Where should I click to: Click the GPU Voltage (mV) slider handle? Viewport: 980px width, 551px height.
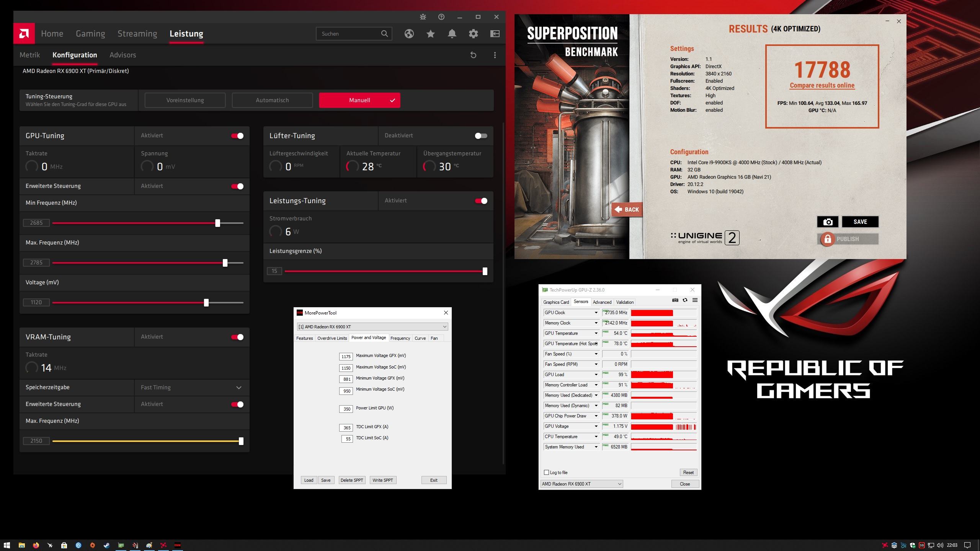206,303
